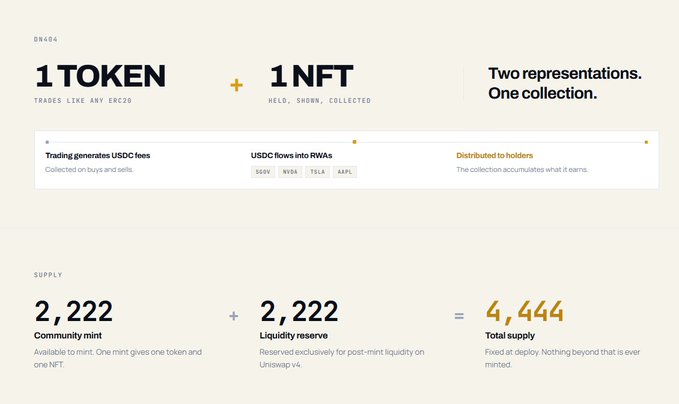Click 'Trading generates USDC fees' heading
This screenshot has width=679, height=404.
tap(97, 155)
